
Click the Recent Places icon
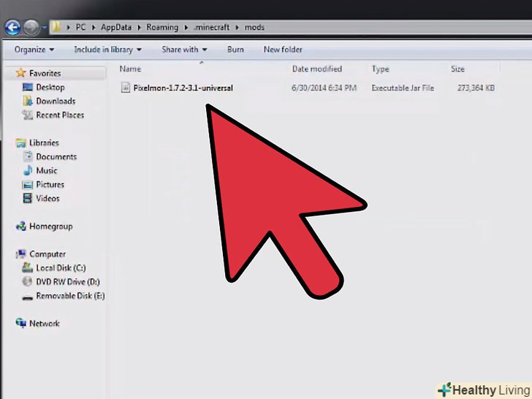(x=28, y=115)
